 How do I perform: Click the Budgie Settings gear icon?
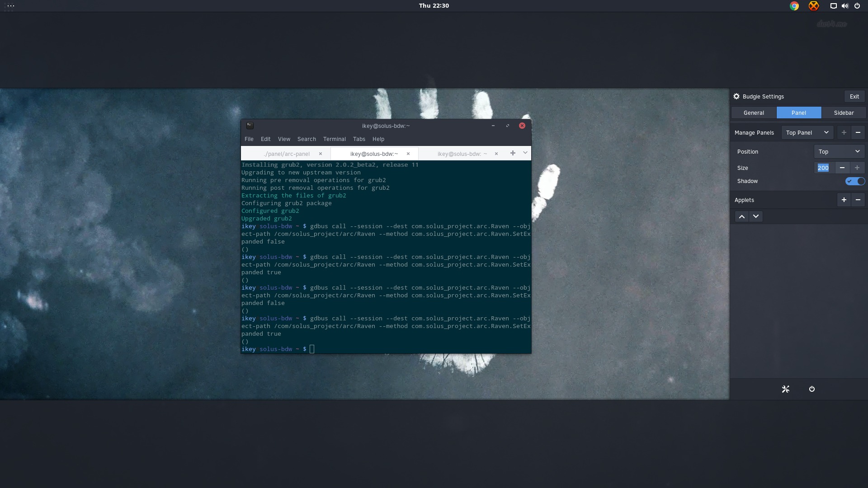pos(736,96)
